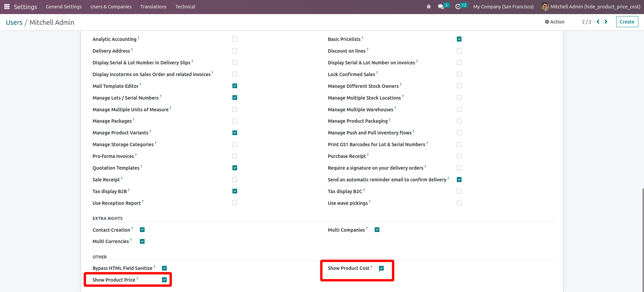The image size is (644, 292).
Task: Open the Action dropdown menu
Action: tap(554, 22)
